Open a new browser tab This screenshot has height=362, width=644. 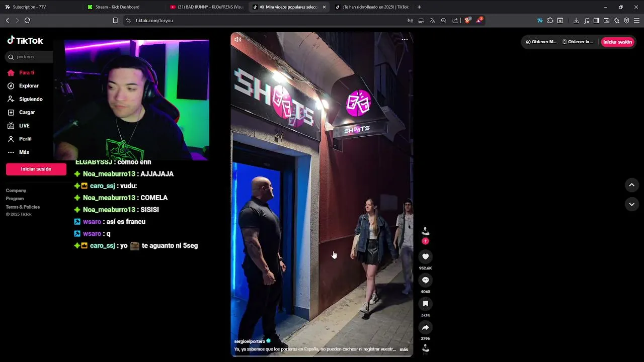419,7
